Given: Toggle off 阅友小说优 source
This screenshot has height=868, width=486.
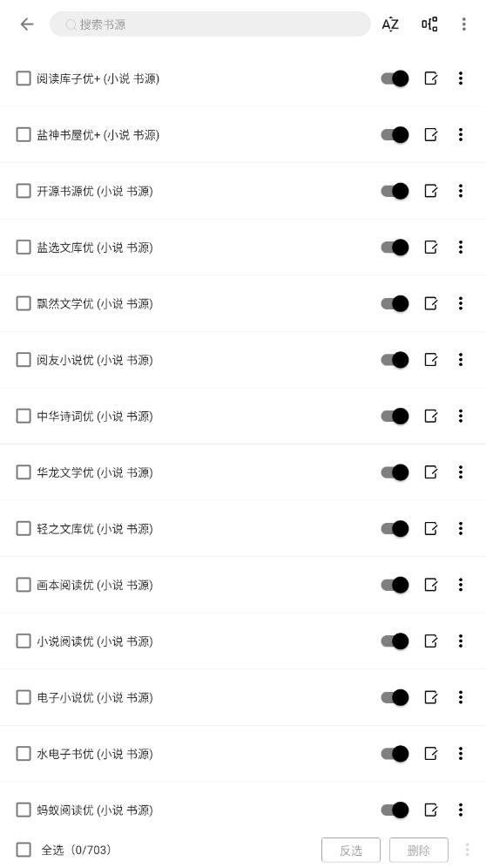Looking at the screenshot, I should pyautogui.click(x=395, y=360).
